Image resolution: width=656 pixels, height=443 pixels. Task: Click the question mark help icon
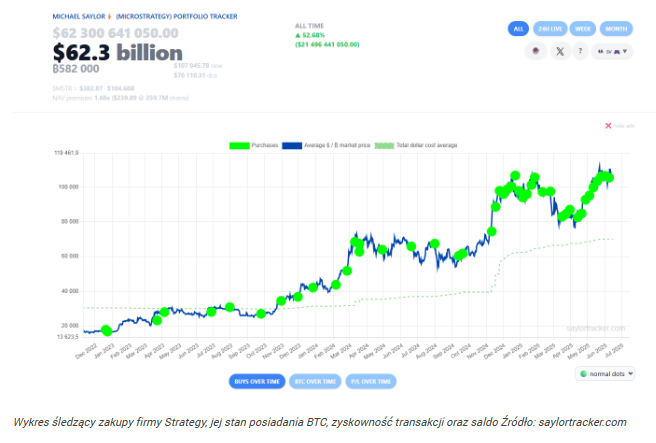580,51
